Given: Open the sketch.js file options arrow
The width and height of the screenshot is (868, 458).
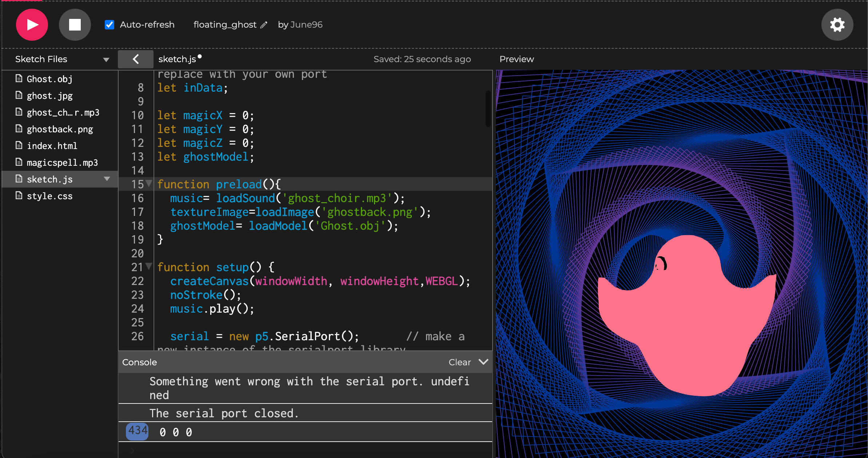Looking at the screenshot, I should pos(107,179).
